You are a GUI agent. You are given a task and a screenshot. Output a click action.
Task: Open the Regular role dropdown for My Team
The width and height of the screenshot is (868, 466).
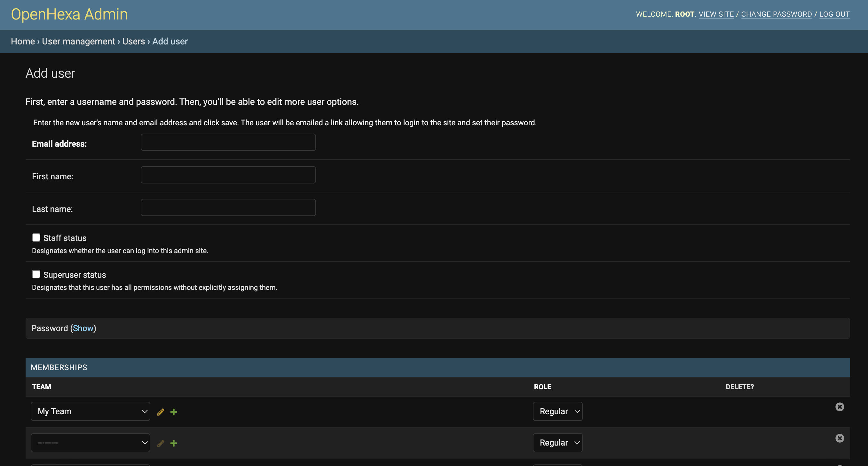pos(558,411)
